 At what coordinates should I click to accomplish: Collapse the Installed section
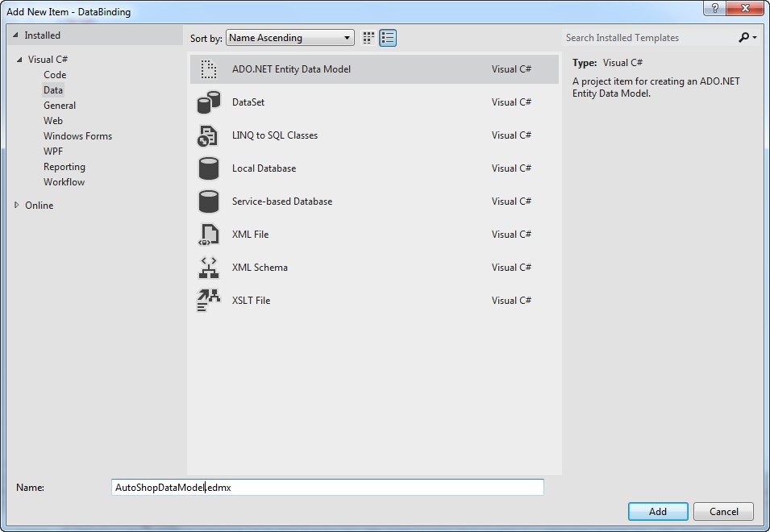[15, 35]
